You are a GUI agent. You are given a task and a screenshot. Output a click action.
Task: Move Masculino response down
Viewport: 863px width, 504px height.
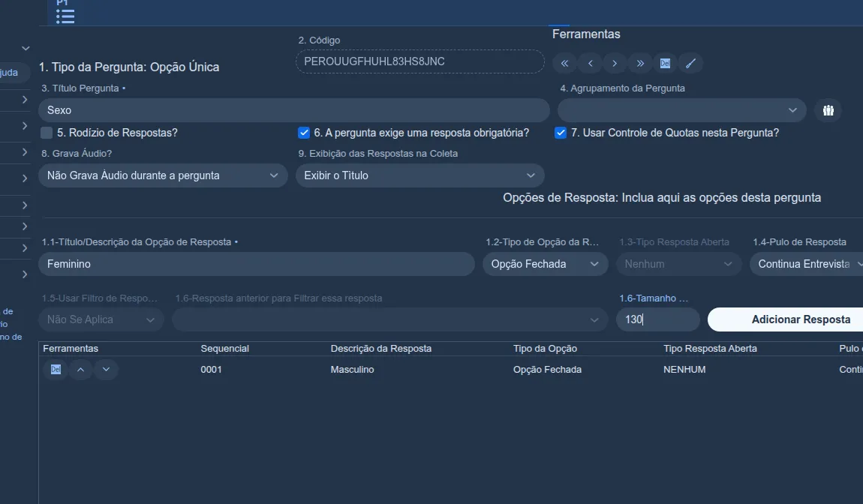tap(107, 369)
